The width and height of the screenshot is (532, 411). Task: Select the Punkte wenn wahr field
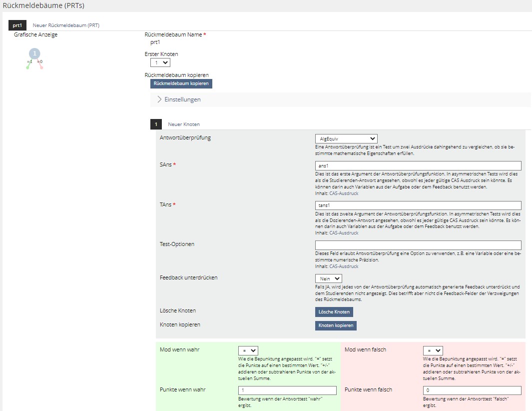[x=288, y=390]
